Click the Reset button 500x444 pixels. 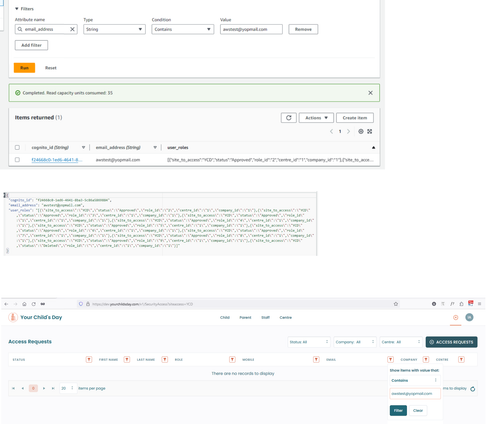[x=51, y=68]
